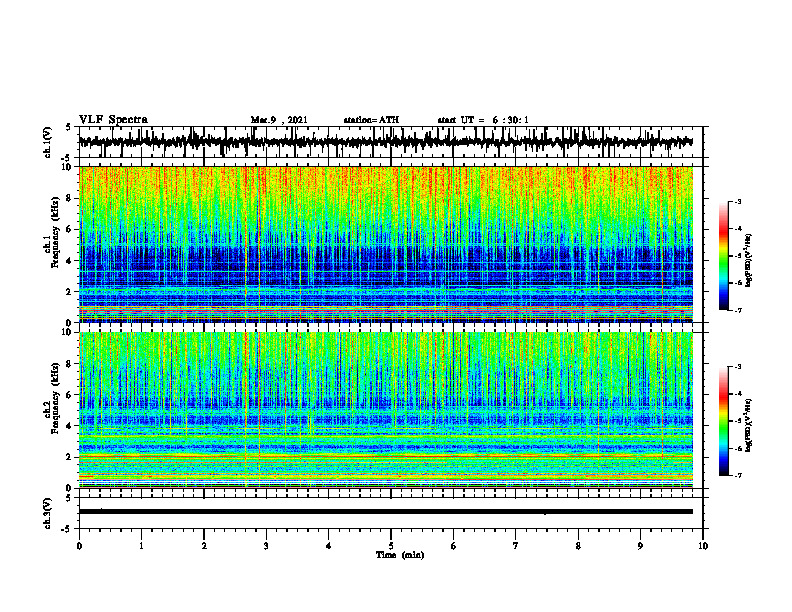Click time axis tick label '7'

pyautogui.click(x=516, y=546)
